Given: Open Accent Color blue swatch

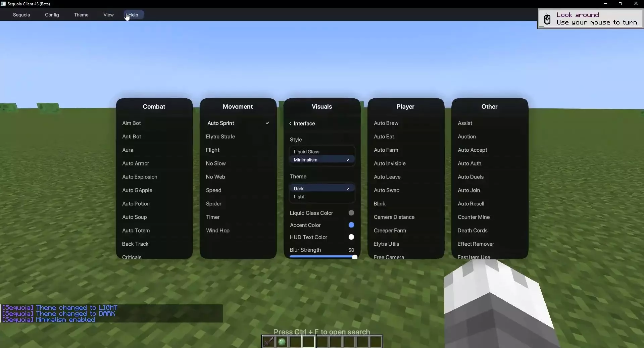Looking at the screenshot, I should pyautogui.click(x=351, y=225).
